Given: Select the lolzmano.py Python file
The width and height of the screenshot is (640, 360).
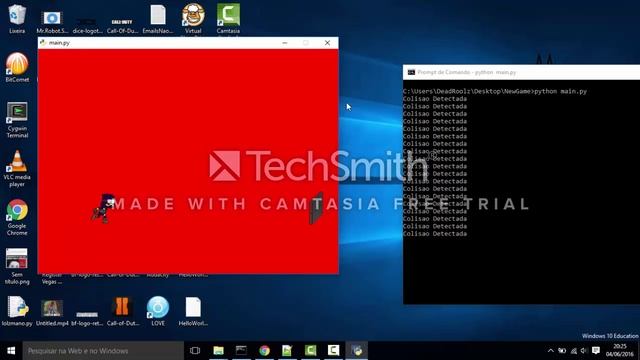Looking at the screenshot, I should [17, 311].
